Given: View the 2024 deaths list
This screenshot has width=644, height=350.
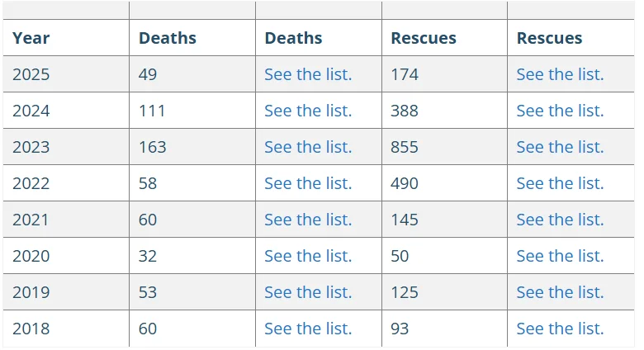Looking at the screenshot, I should click(x=308, y=111).
